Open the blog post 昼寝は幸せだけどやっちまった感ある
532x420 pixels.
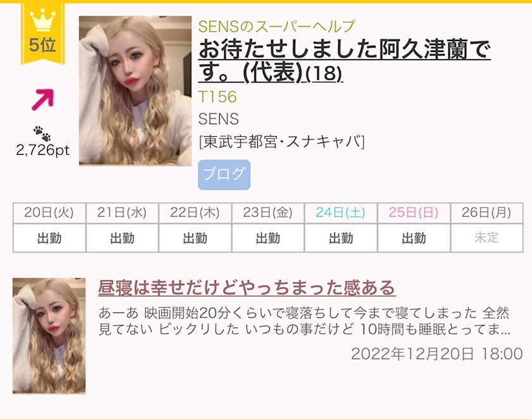246,288
